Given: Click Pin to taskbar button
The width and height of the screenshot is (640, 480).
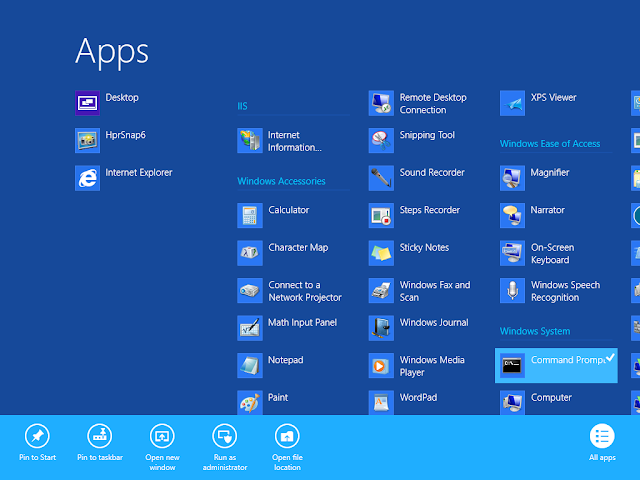Looking at the screenshot, I should [100, 444].
